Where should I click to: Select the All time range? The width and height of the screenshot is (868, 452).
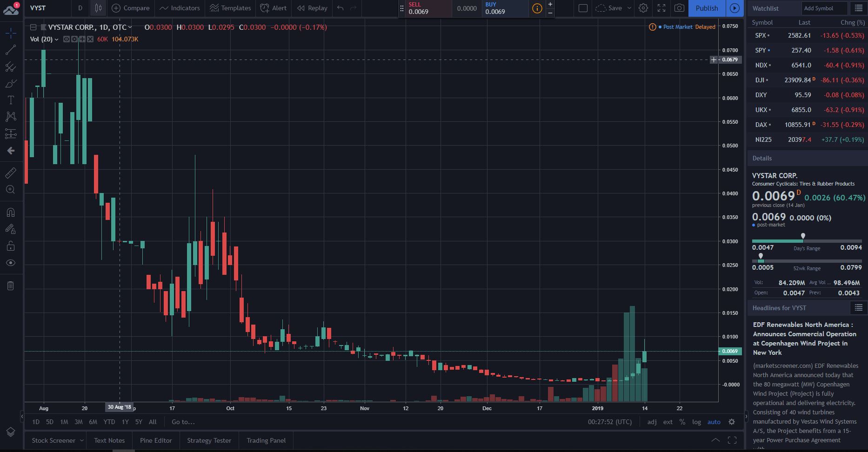tap(153, 422)
